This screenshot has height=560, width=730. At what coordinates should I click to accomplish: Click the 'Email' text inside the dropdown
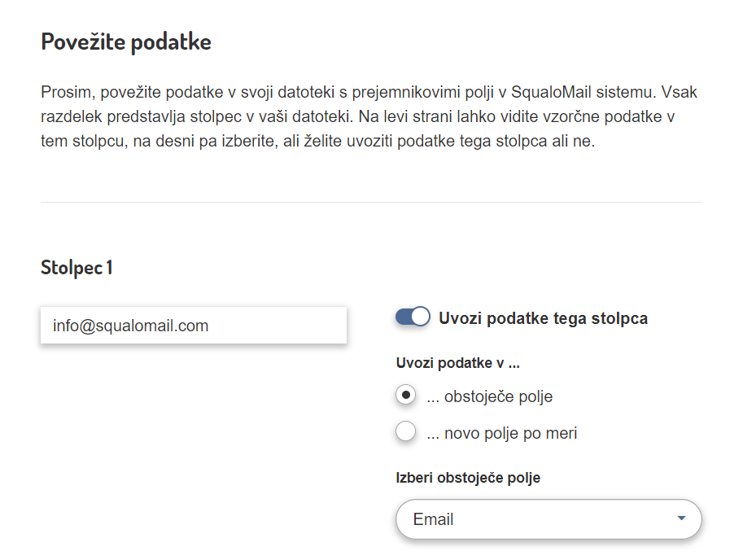pyautogui.click(x=433, y=519)
